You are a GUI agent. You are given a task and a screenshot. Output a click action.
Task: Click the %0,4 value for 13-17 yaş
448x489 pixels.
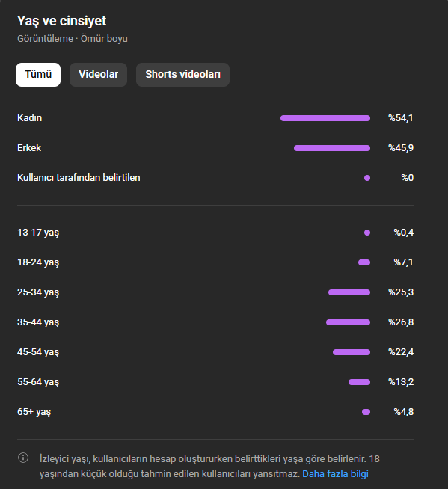click(x=403, y=233)
